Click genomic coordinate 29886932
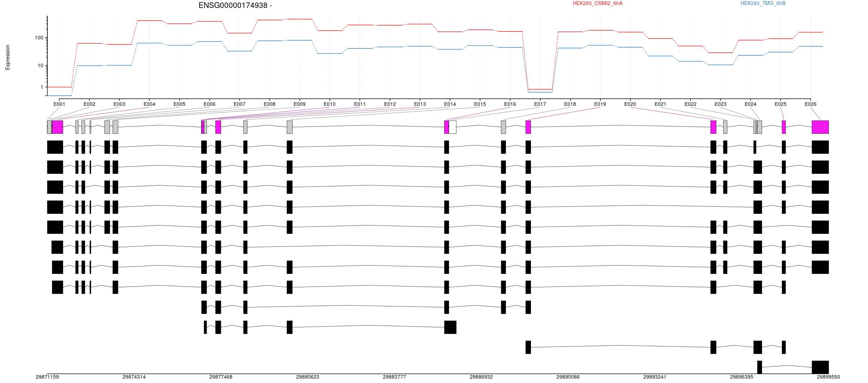Image resolution: width=868 pixels, height=383 pixels. pyautogui.click(x=481, y=377)
